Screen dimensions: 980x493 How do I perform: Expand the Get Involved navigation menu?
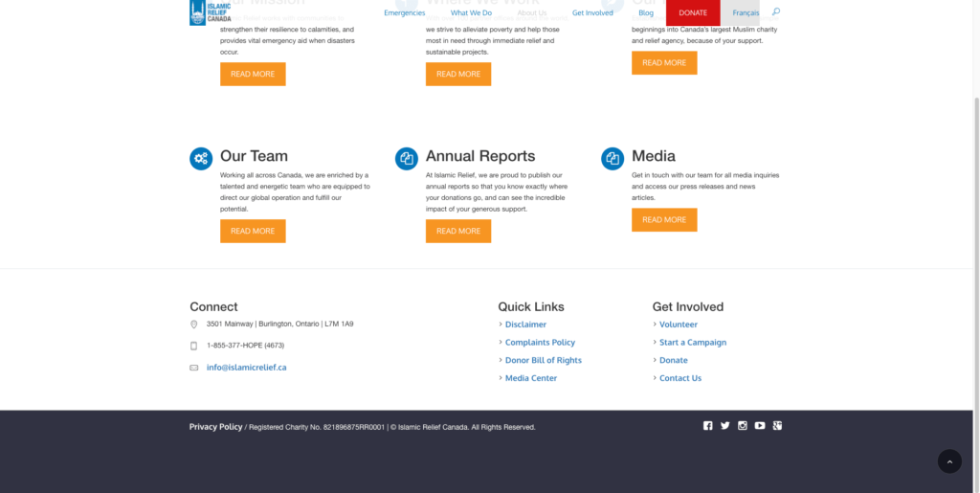[592, 13]
